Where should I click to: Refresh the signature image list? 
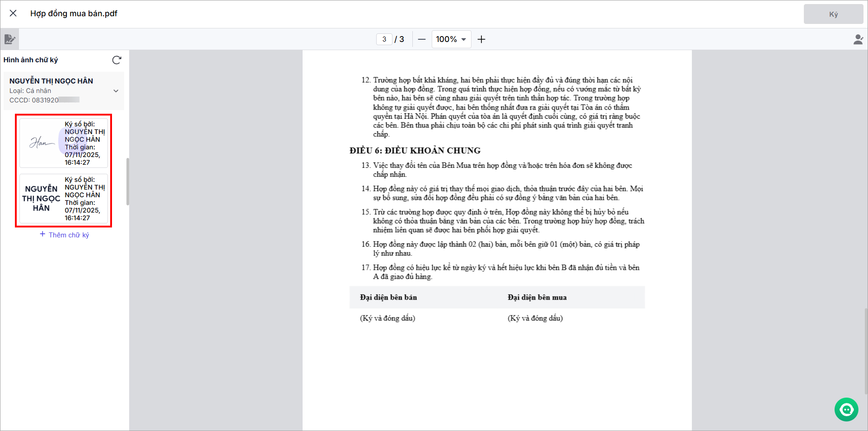pyautogui.click(x=117, y=60)
